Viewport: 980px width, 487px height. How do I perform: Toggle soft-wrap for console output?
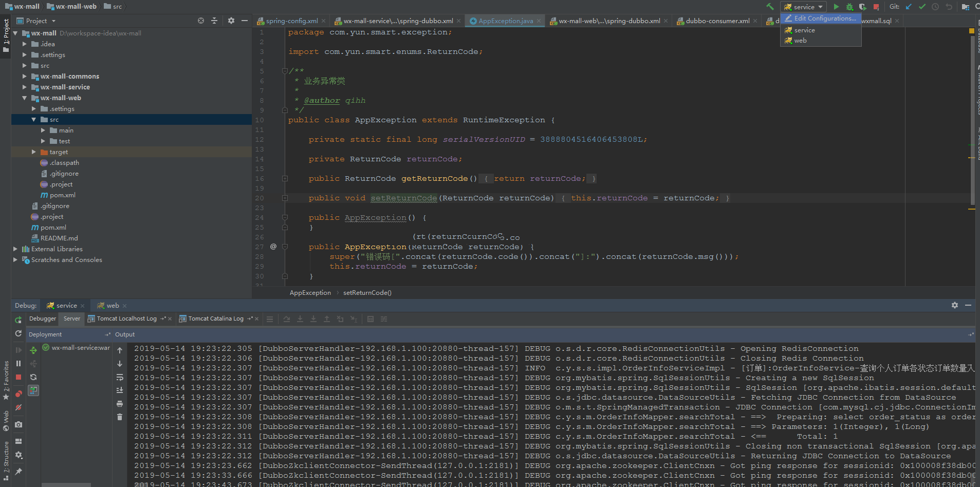coord(120,377)
